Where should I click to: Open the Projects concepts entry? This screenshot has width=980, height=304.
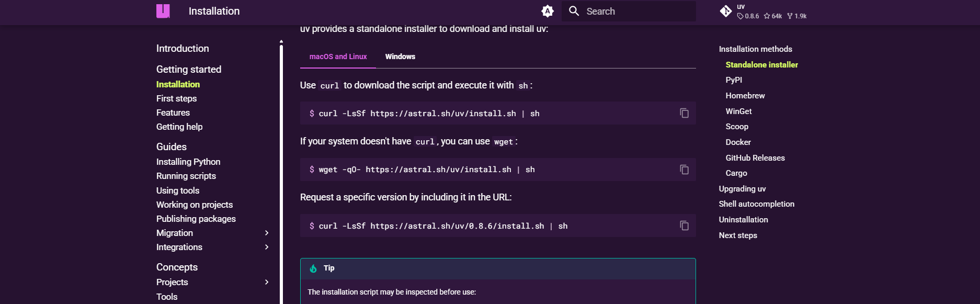point(172,282)
